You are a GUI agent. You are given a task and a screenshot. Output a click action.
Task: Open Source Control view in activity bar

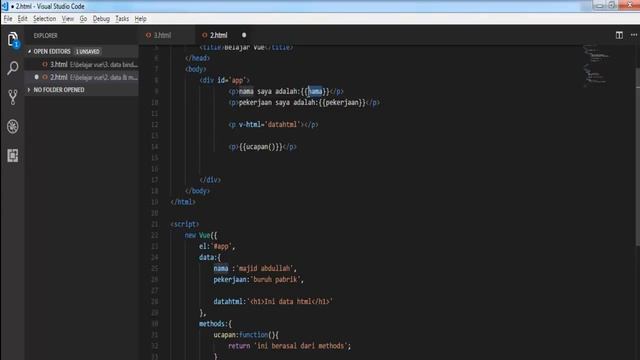[x=13, y=97]
